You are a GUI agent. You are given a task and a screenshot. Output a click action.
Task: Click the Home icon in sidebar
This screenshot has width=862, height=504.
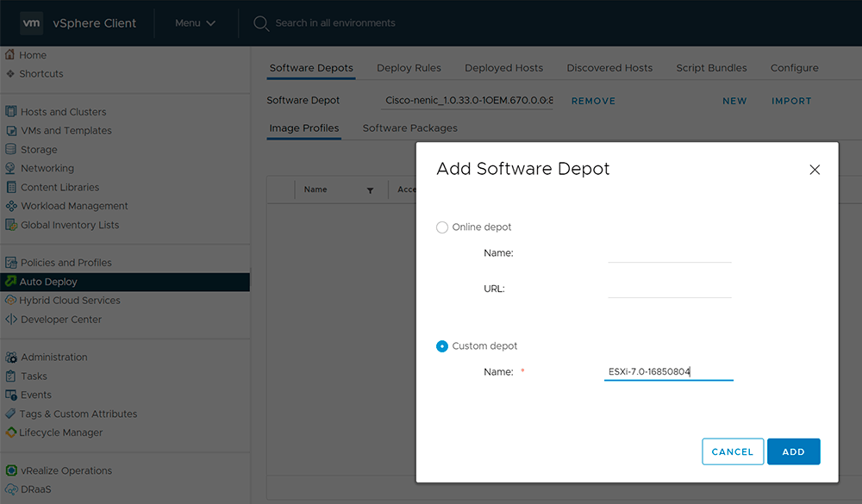tap(11, 55)
